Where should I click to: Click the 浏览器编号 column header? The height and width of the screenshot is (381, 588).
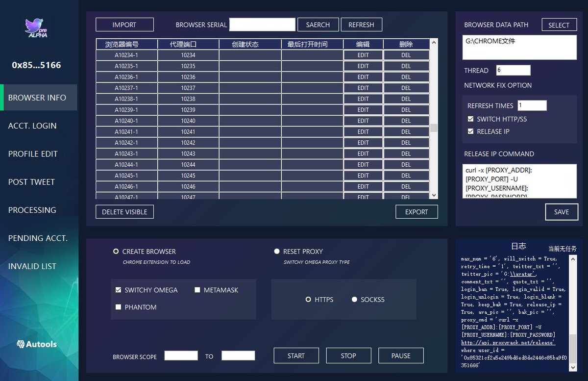(x=126, y=44)
